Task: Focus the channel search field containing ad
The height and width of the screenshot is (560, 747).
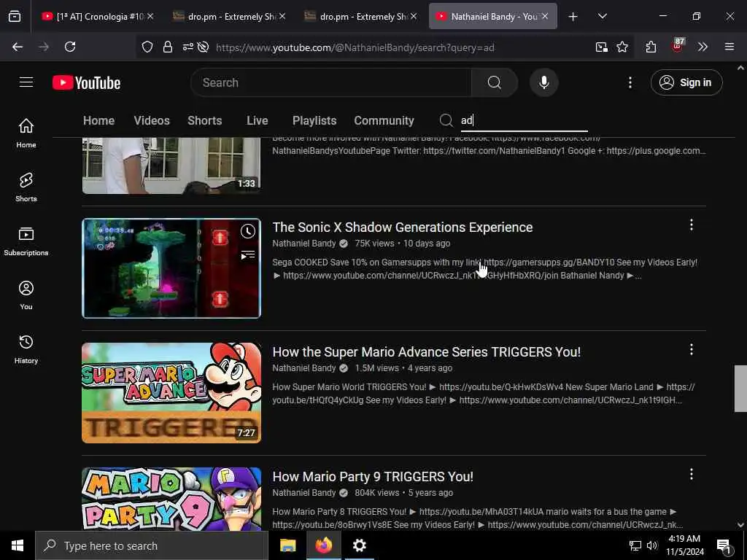Action: point(524,120)
